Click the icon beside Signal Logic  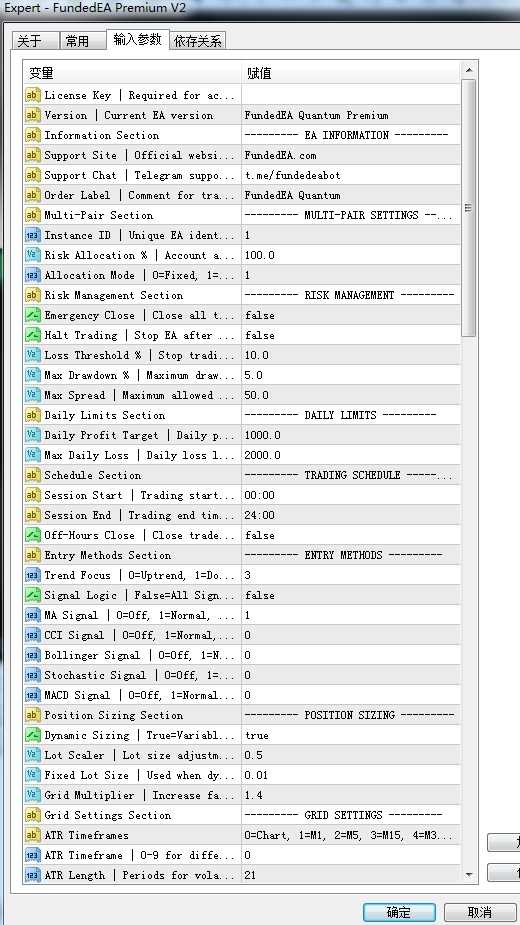[x=33, y=595]
